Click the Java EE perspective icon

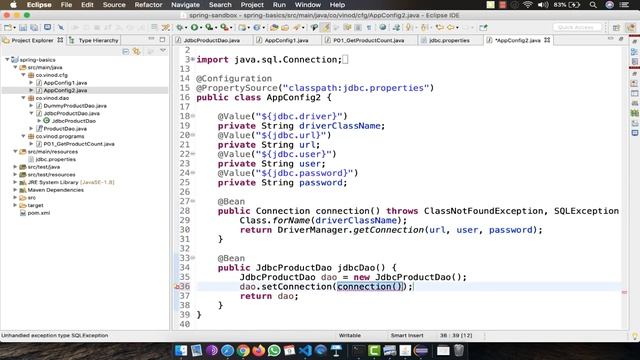pos(631,27)
